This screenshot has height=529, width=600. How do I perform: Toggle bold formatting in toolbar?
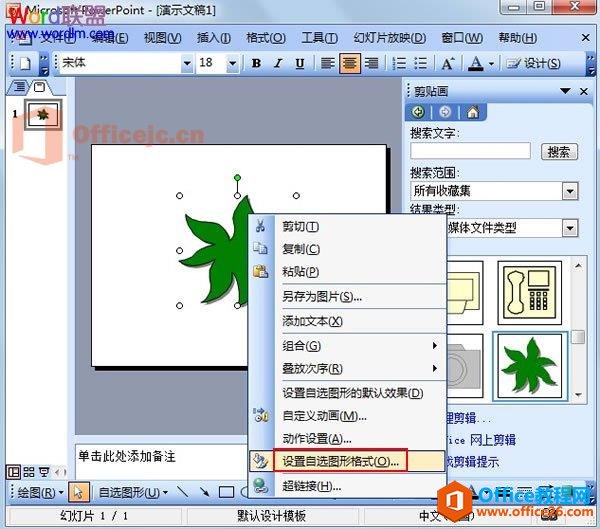[x=256, y=63]
